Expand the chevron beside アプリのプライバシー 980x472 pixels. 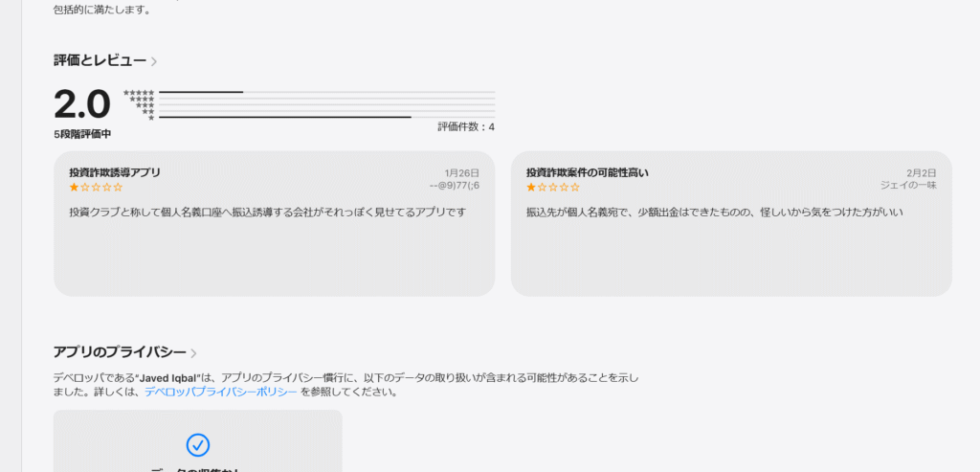(193, 353)
